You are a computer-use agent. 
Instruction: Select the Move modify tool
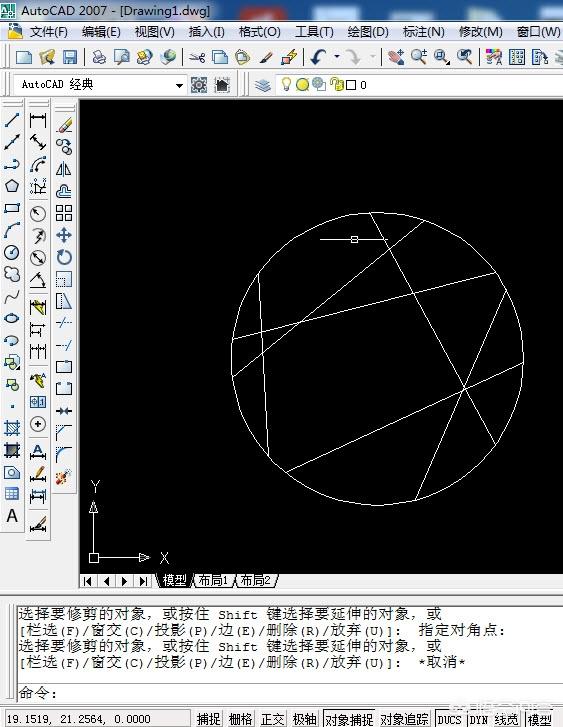coord(64,235)
